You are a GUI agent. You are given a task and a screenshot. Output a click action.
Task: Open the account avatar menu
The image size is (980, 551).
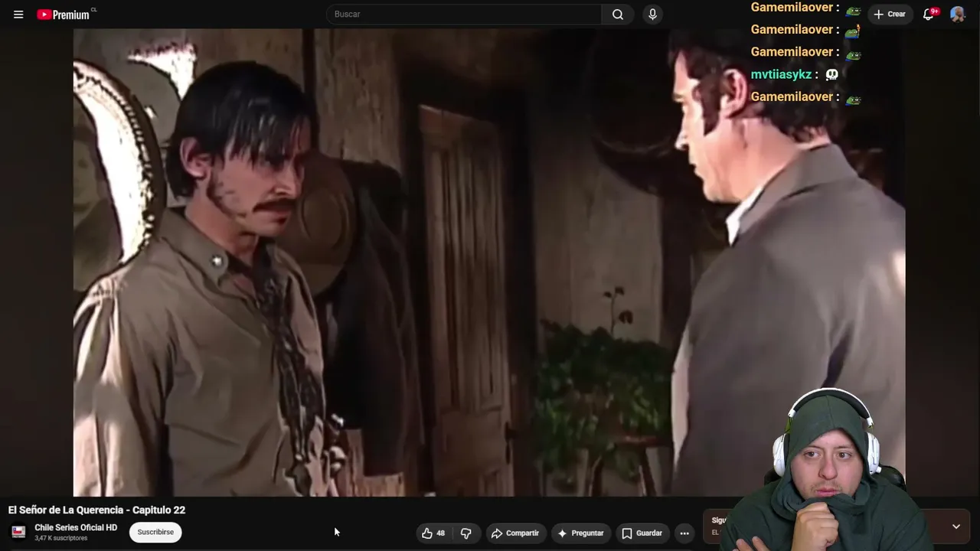coord(957,14)
